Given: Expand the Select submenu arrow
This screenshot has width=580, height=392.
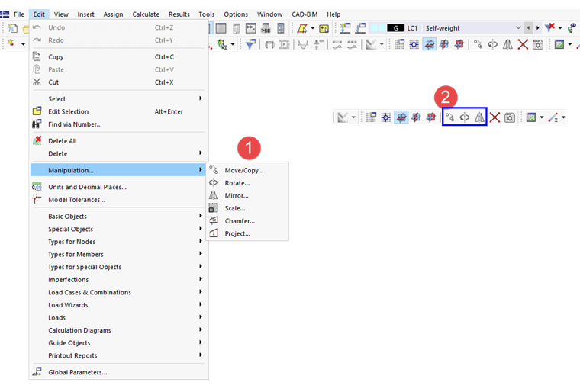Looking at the screenshot, I should pos(201,98).
